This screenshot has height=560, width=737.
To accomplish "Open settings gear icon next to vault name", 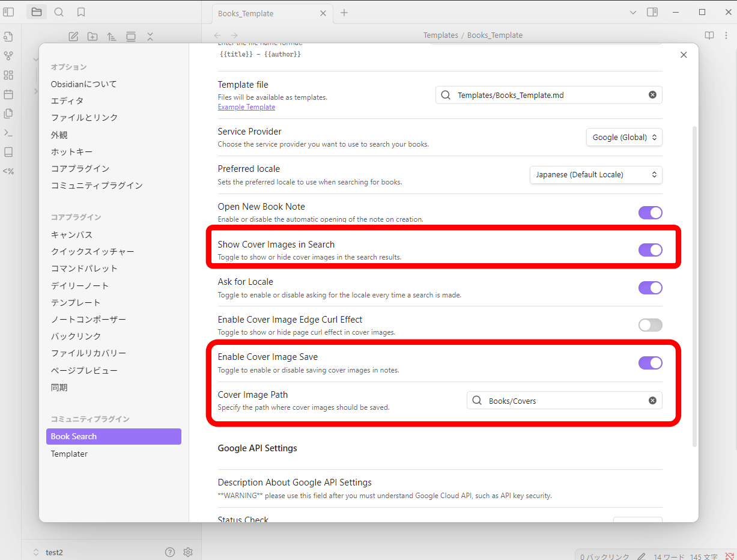I will pyautogui.click(x=188, y=552).
